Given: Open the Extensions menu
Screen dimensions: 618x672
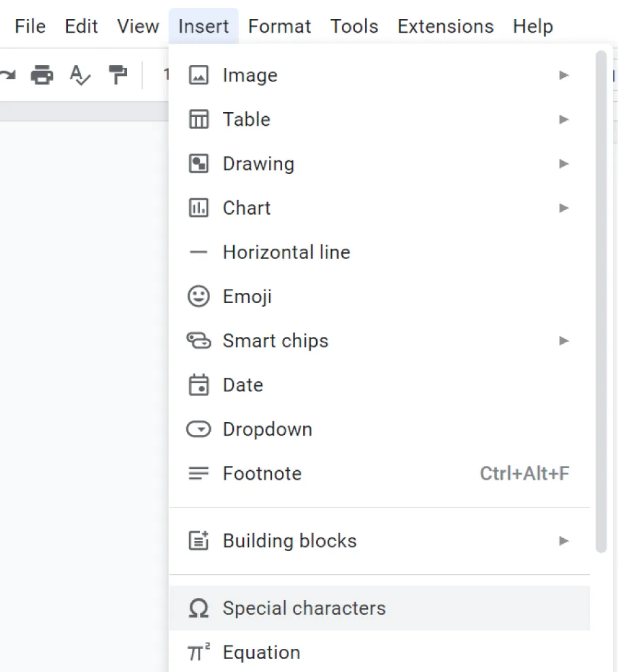Looking at the screenshot, I should [x=445, y=26].
